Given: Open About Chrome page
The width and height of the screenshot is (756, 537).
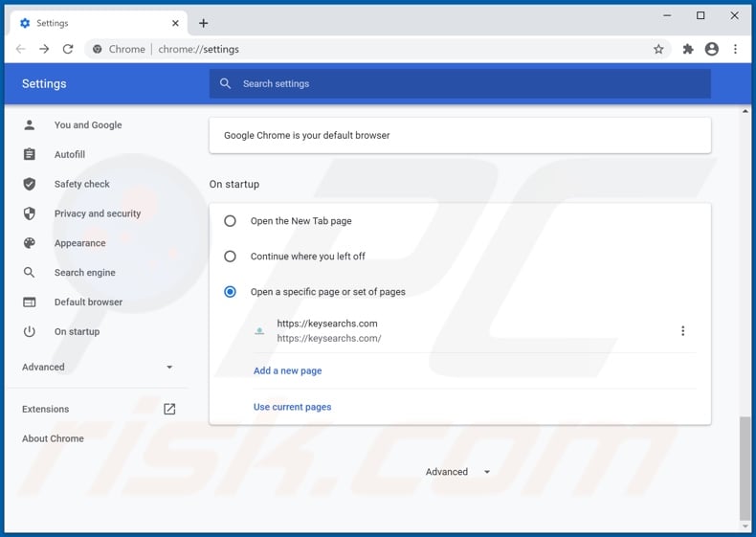Looking at the screenshot, I should click(x=53, y=438).
